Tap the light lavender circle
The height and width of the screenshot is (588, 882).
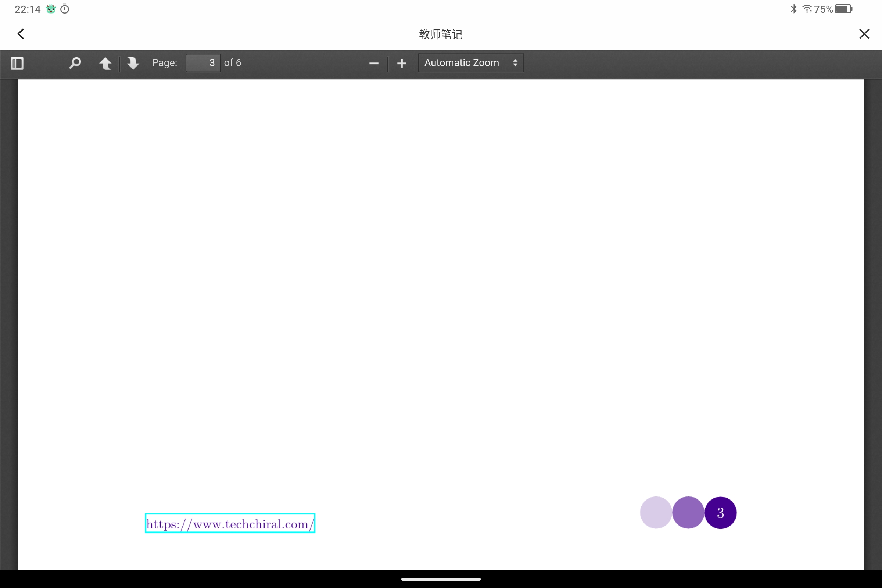[656, 513]
